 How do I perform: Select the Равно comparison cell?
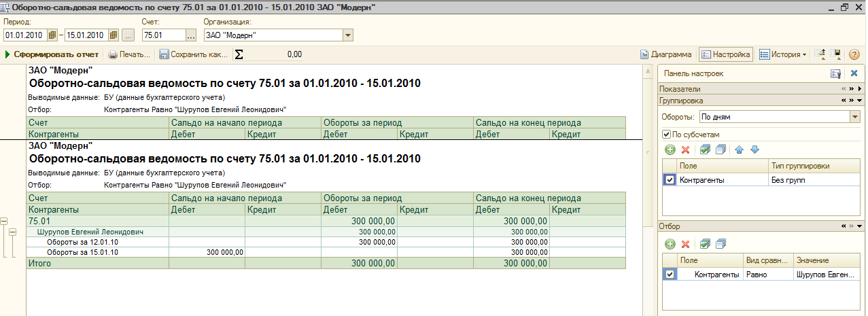pos(767,275)
